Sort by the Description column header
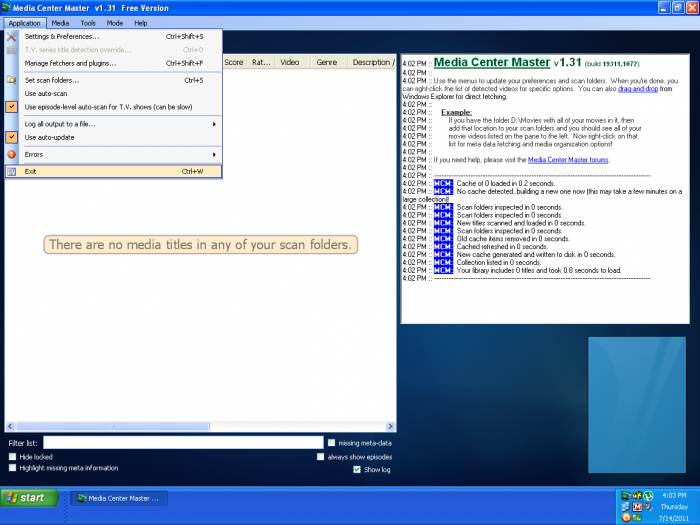The height and width of the screenshot is (525, 700). pos(372,62)
